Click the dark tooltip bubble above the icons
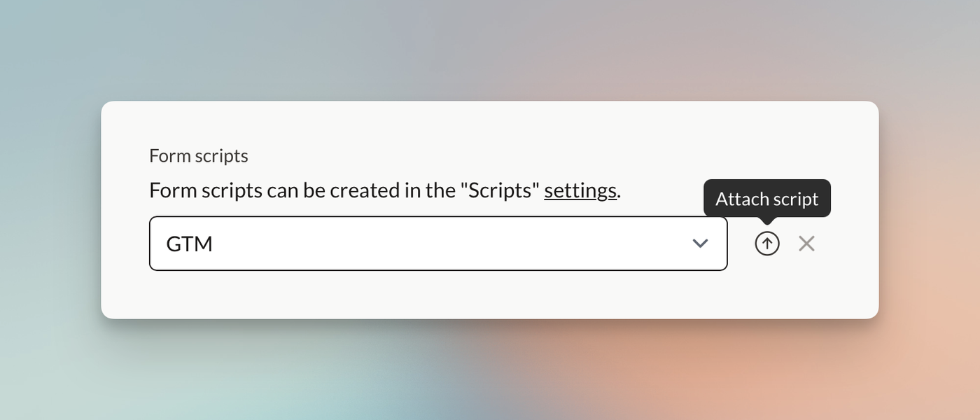 (766, 199)
